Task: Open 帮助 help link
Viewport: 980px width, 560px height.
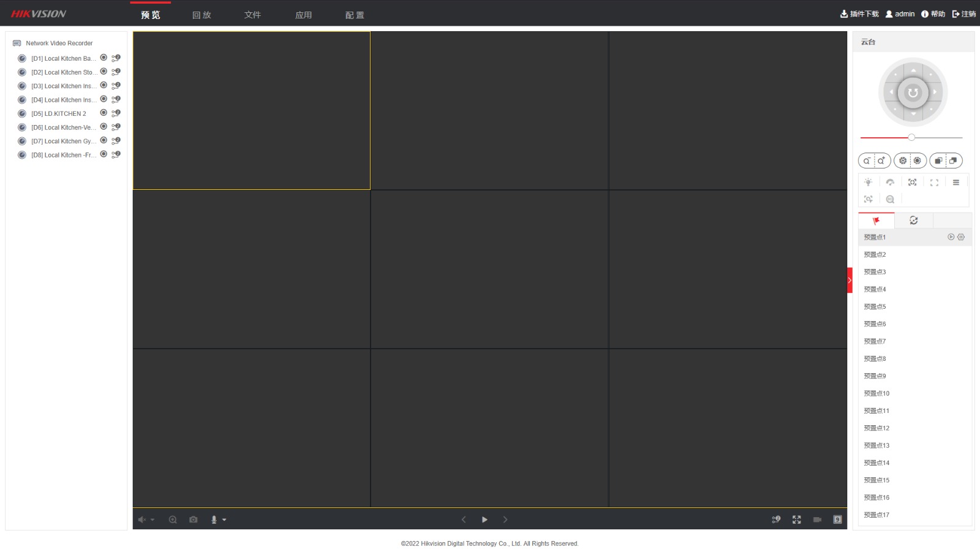Action: point(933,14)
